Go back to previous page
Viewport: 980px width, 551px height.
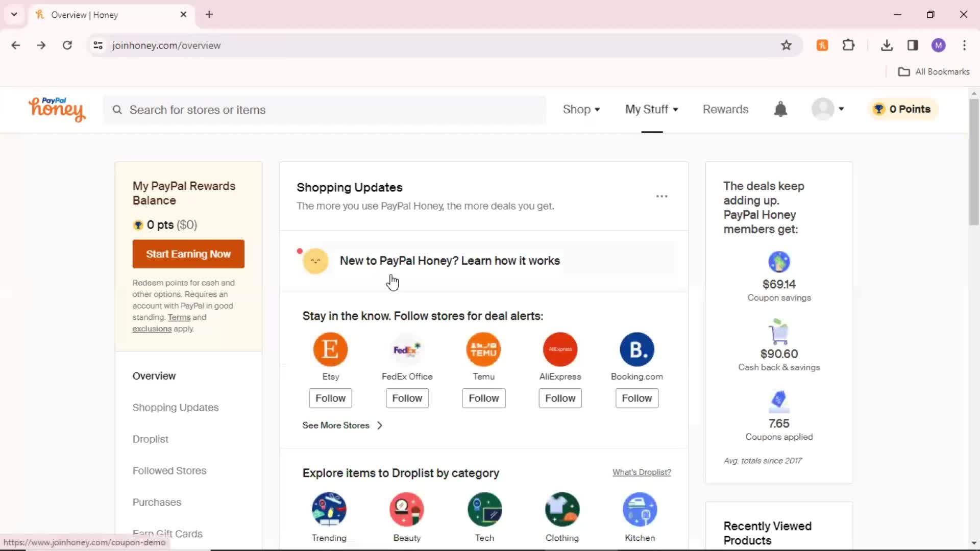click(16, 45)
